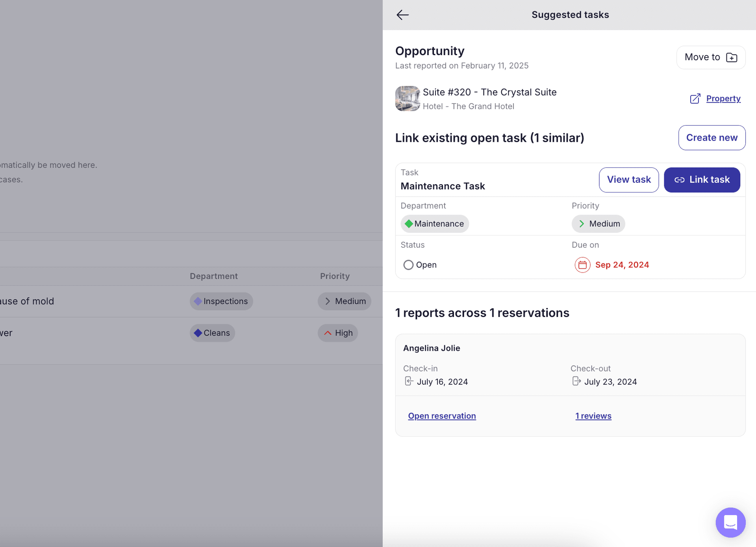756x547 pixels.
Task: Click the folder-plus icon in the Move to button
Action: coord(732,57)
